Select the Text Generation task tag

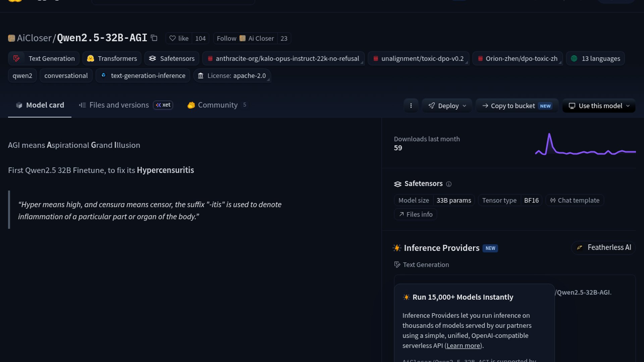tap(44, 58)
